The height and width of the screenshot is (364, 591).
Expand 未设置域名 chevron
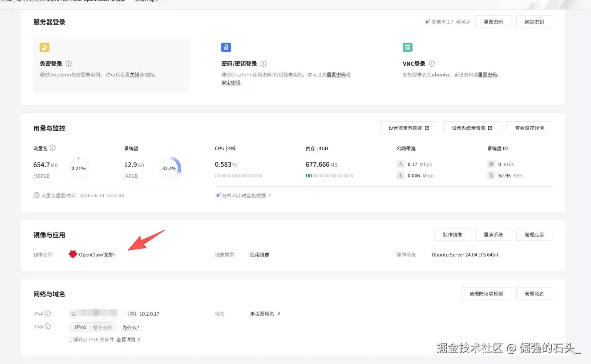[x=279, y=313]
